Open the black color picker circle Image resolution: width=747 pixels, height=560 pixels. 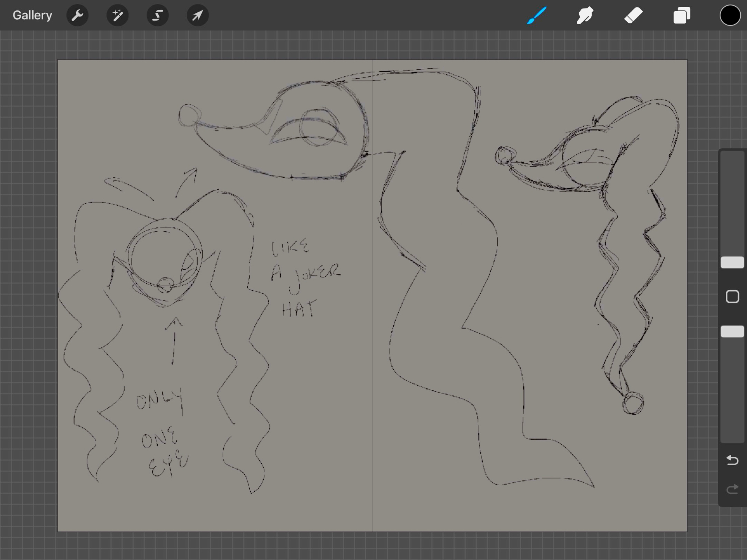tap(730, 15)
